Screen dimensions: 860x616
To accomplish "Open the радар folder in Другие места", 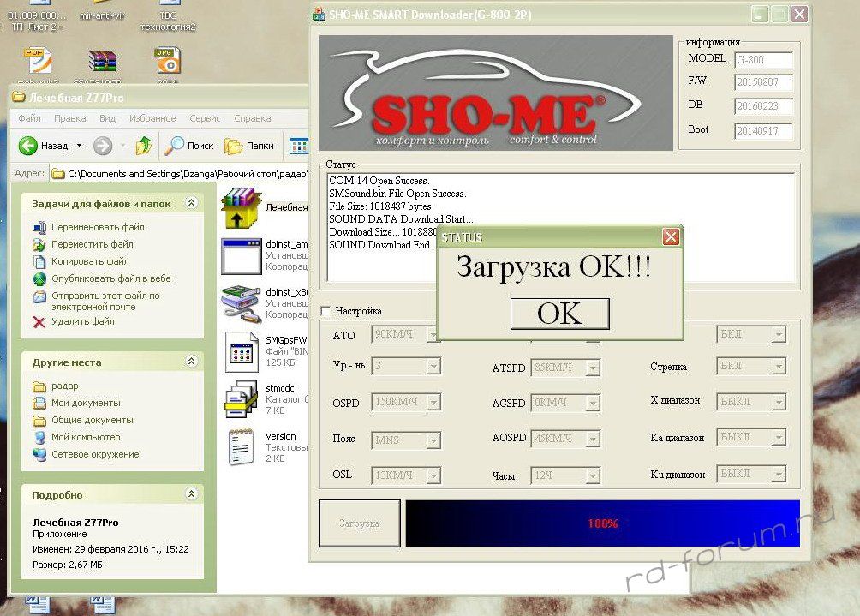I will coord(65,386).
